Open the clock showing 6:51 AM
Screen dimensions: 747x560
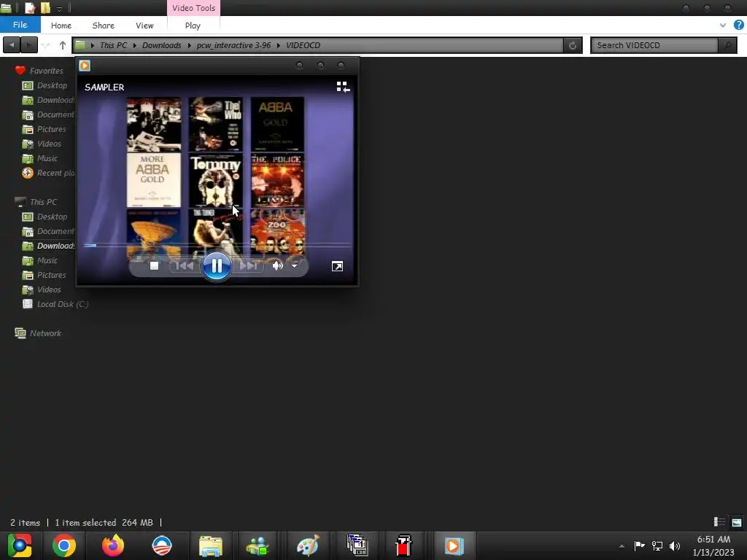coord(713,545)
